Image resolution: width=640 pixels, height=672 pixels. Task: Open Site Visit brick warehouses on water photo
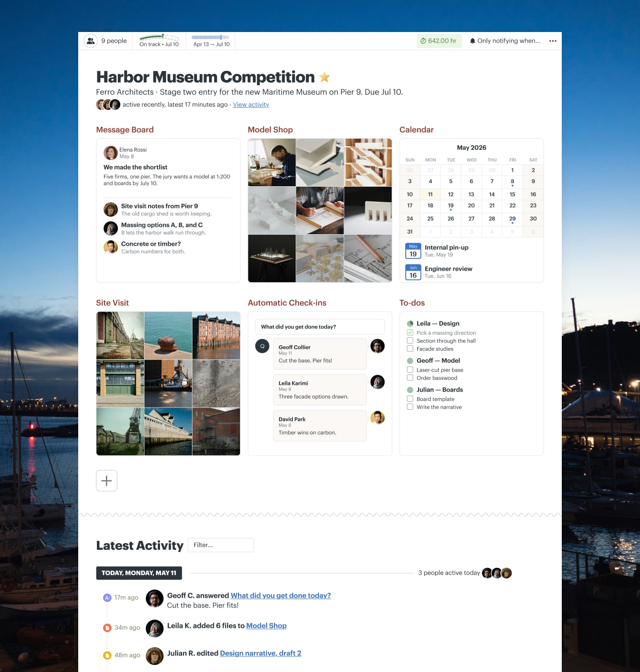coord(216,336)
